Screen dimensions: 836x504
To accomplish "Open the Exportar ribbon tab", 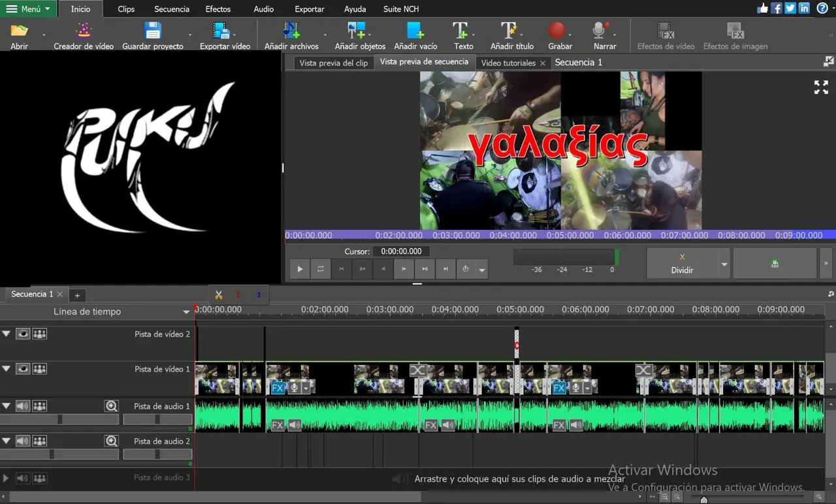I will tap(310, 9).
